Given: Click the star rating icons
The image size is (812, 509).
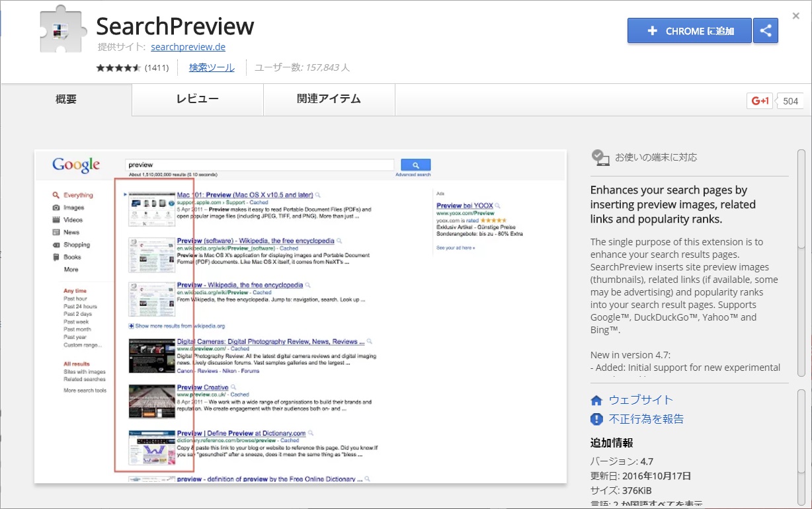Looking at the screenshot, I should pos(119,67).
